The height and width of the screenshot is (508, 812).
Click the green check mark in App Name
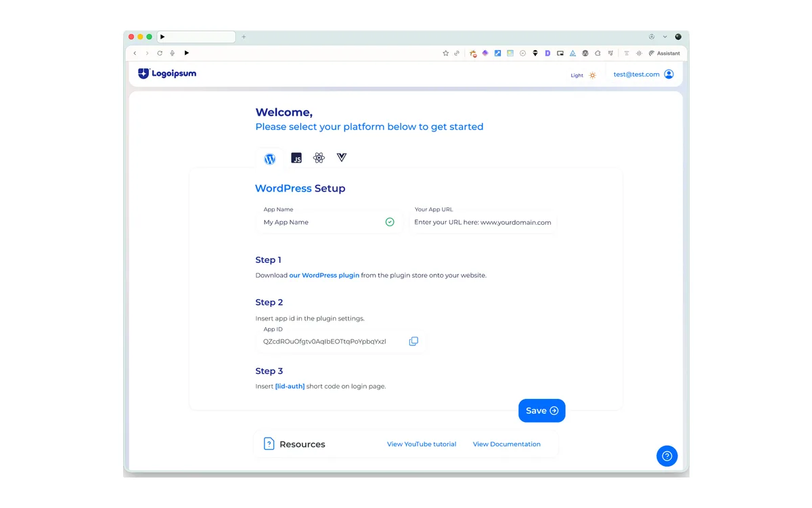click(x=390, y=222)
